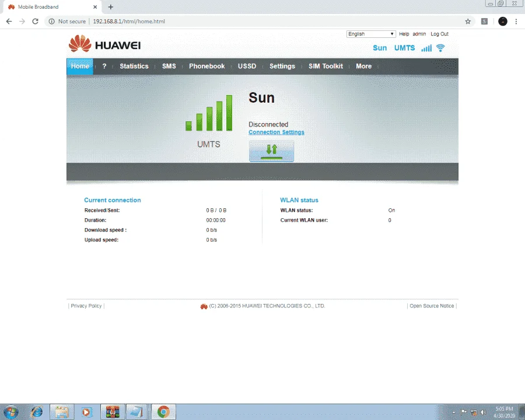Click the admin user link
The height and width of the screenshot is (420, 525).
coord(419,34)
